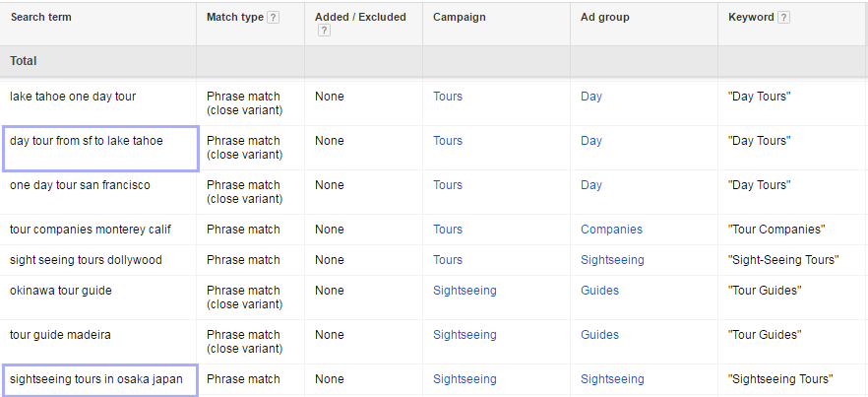Viewport: 868px width, 397px height.
Task: Open Sightseeing campaign in osaka japan row
Action: [465, 379]
